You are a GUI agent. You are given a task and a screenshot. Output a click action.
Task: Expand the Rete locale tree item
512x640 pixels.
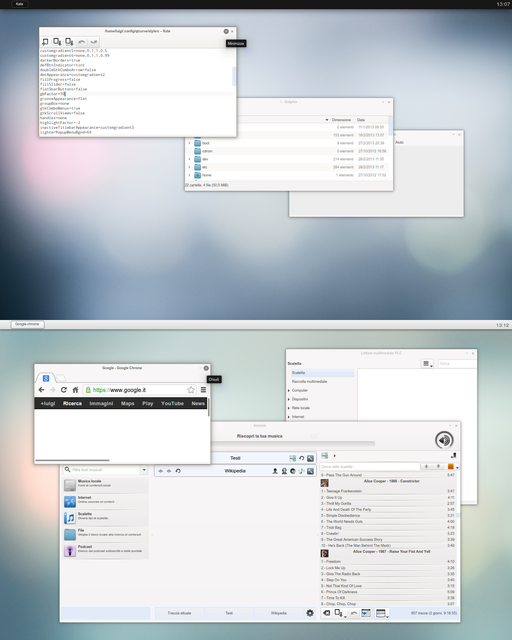pyautogui.click(x=289, y=408)
